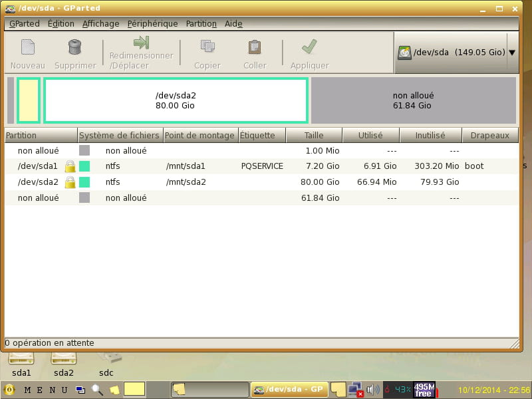The image size is (532, 399).
Task: Click the disk icon in device selector
Action: (x=404, y=53)
